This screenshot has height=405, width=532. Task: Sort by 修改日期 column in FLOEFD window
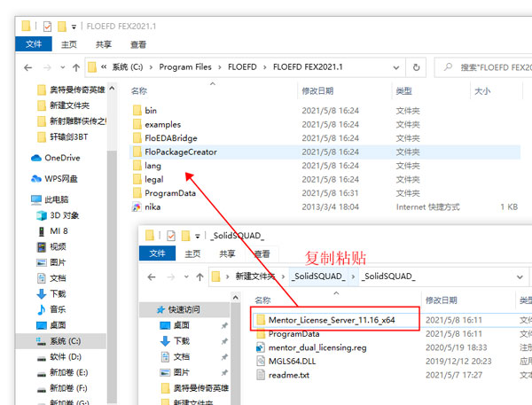[317, 91]
